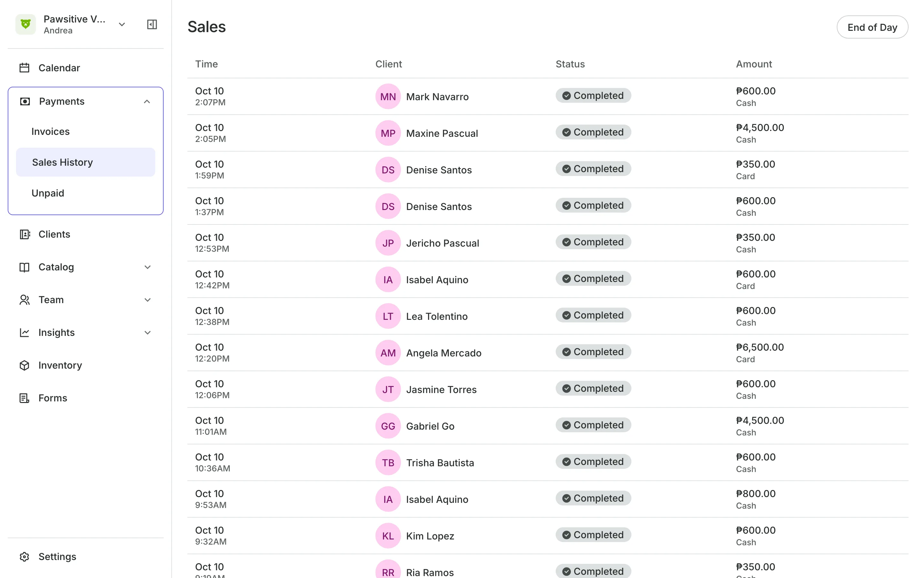Expand the Catalog section chevron

[147, 267]
